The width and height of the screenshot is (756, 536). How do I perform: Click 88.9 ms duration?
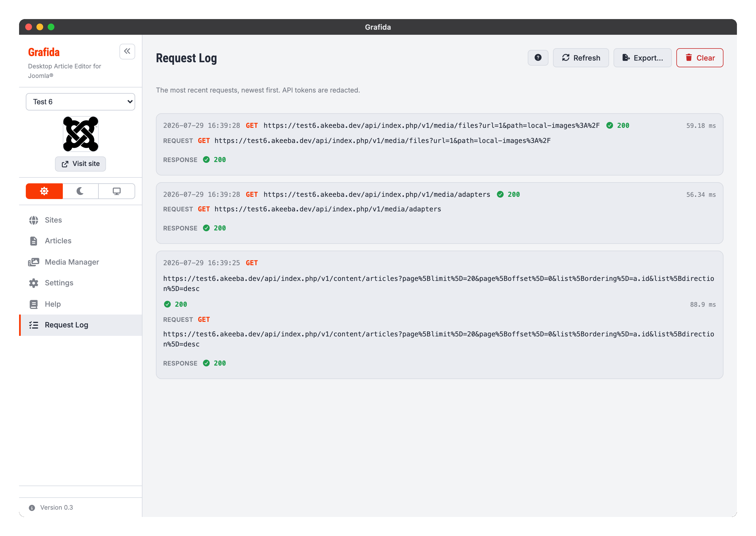pos(703,305)
